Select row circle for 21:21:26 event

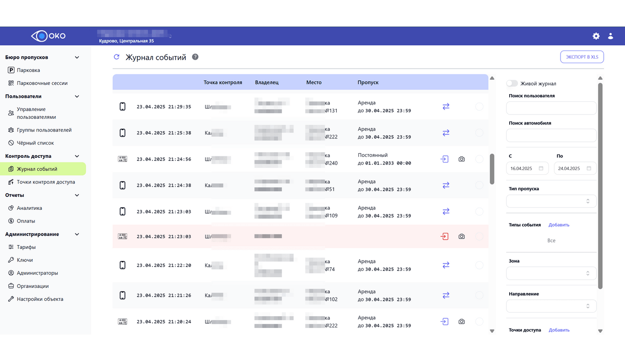[479, 296]
